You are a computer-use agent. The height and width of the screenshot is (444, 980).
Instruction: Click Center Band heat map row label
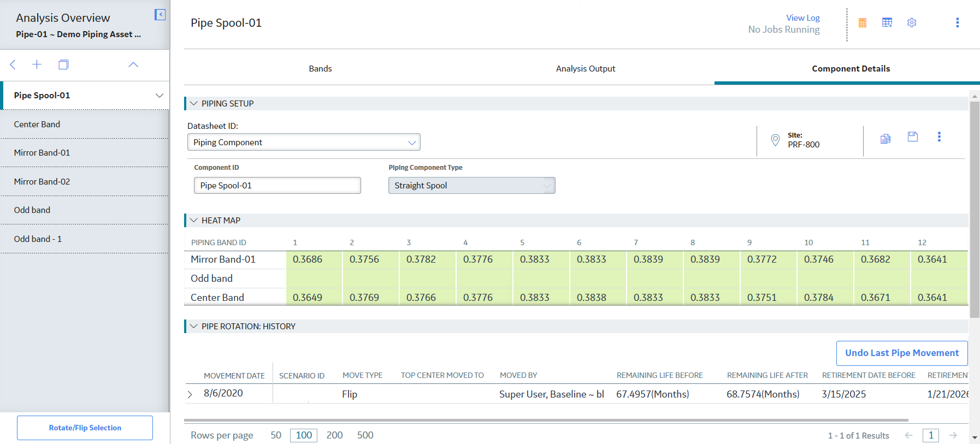point(217,298)
